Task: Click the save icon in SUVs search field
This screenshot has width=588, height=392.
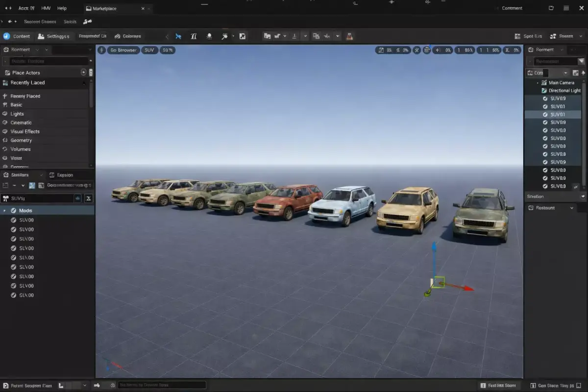Action: pos(77,198)
